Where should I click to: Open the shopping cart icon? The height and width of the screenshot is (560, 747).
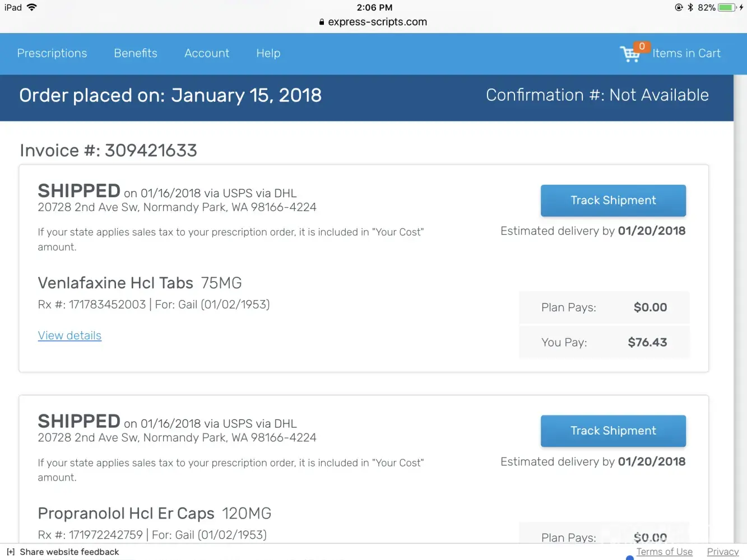629,55
